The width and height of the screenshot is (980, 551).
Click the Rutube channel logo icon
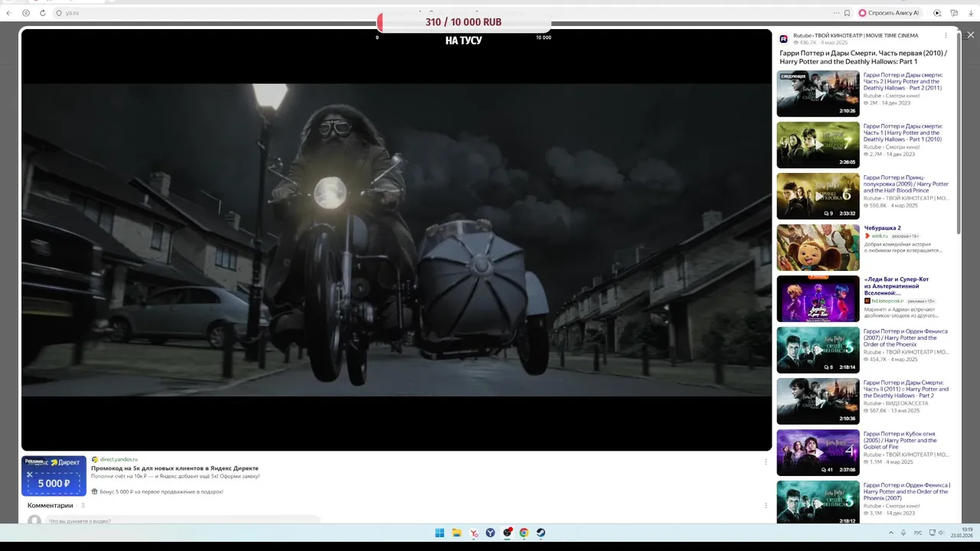(x=783, y=39)
